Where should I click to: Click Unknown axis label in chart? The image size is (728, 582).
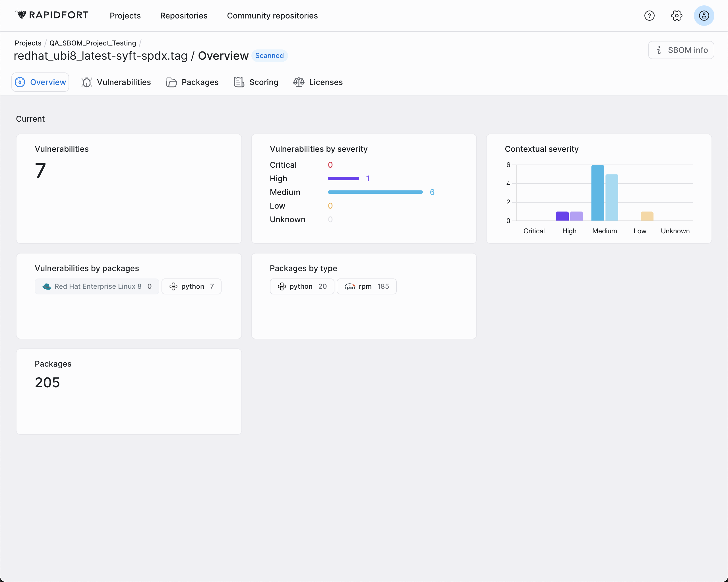pyautogui.click(x=675, y=231)
